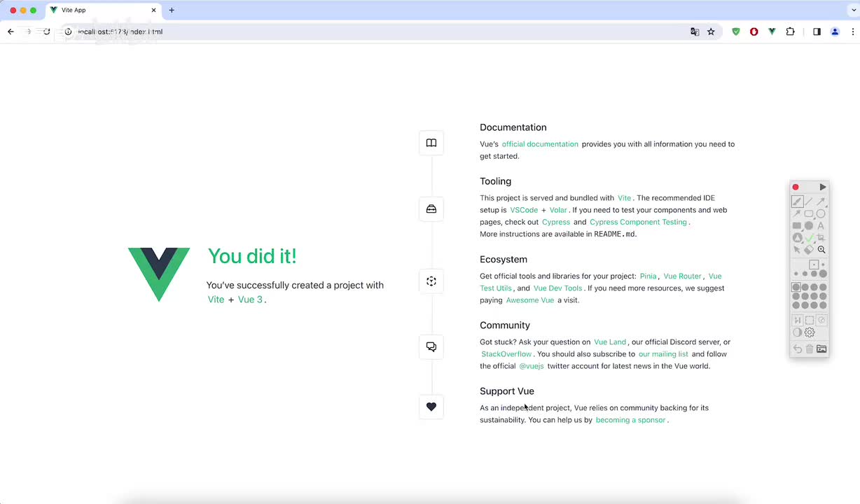Click the Ecosystem icon
Image resolution: width=860 pixels, height=504 pixels.
pyautogui.click(x=431, y=281)
